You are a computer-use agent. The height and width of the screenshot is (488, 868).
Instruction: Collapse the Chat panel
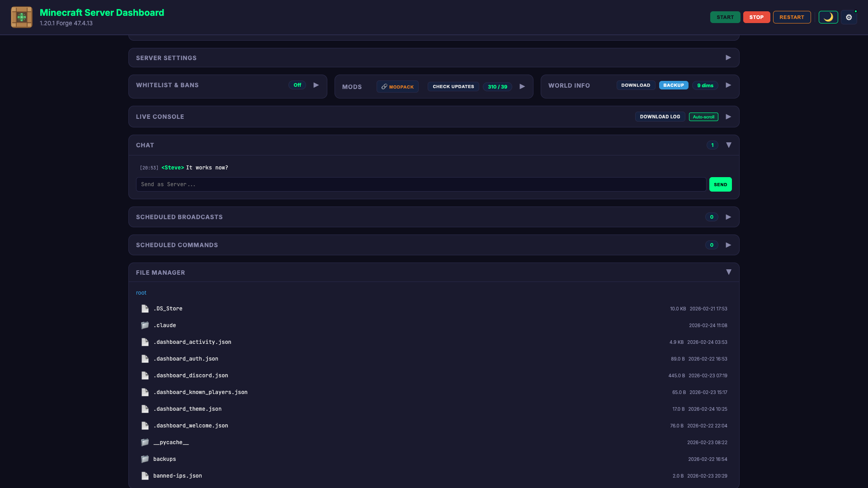coord(729,145)
